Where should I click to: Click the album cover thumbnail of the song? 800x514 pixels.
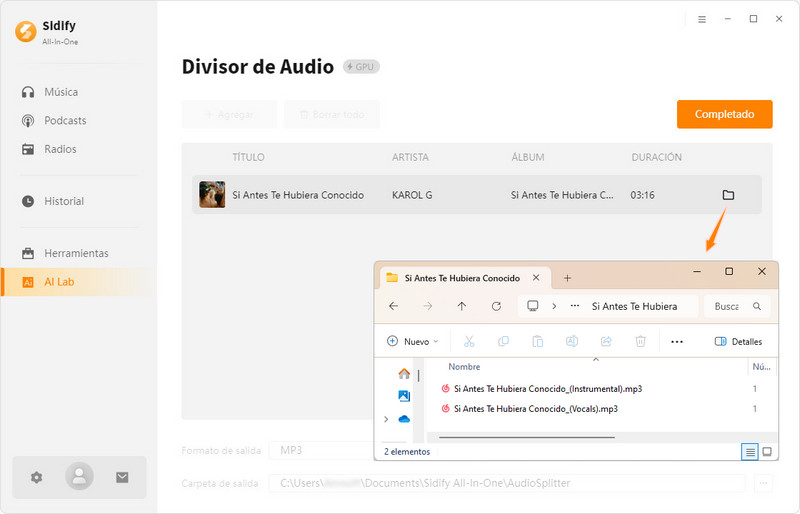click(x=212, y=194)
